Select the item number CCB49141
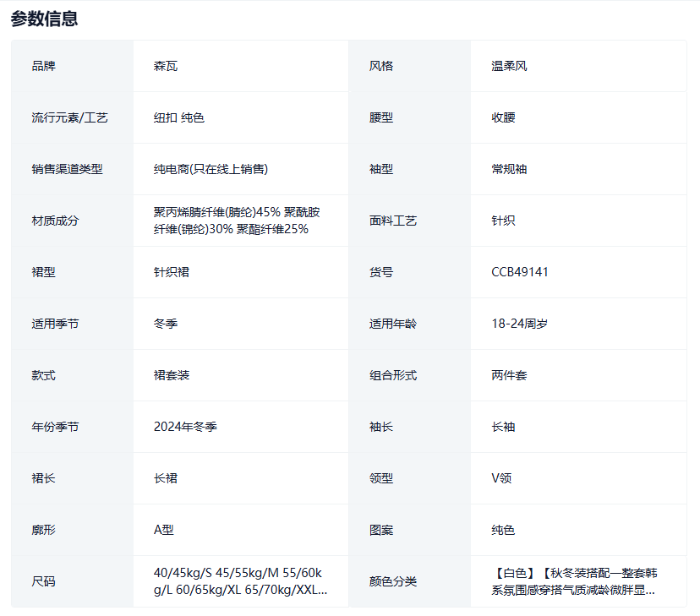Viewport: 700px width, 616px height. 520,272
